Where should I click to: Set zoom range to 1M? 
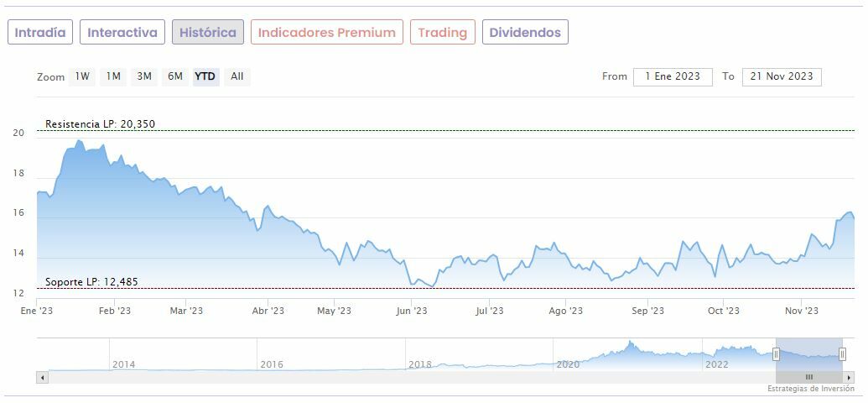click(x=113, y=76)
